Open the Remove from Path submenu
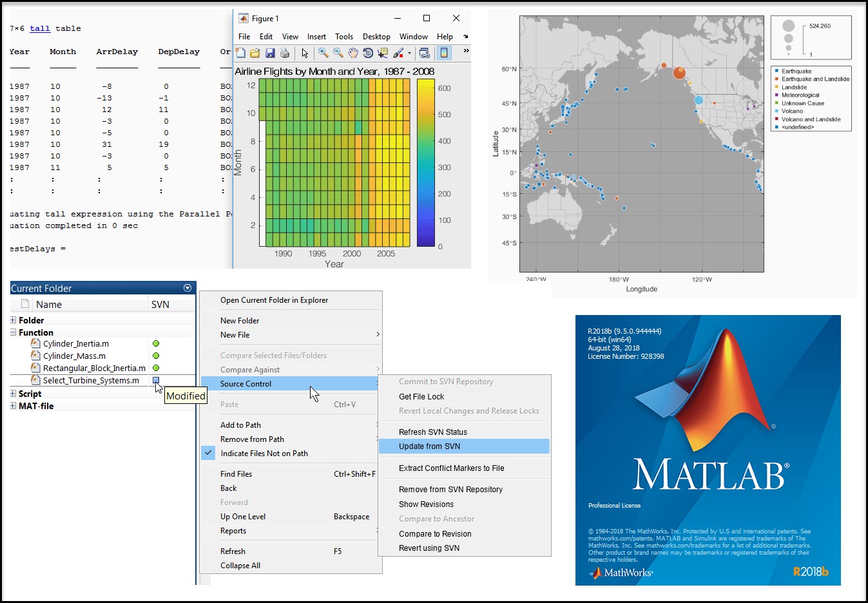868x603 pixels. [291, 439]
